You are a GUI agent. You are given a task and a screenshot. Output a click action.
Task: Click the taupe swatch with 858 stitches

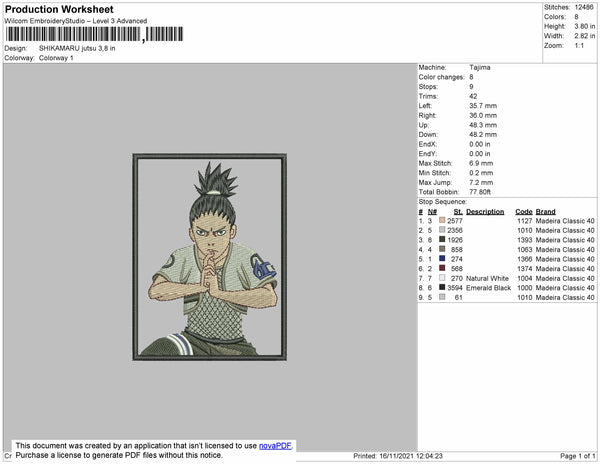(442, 249)
